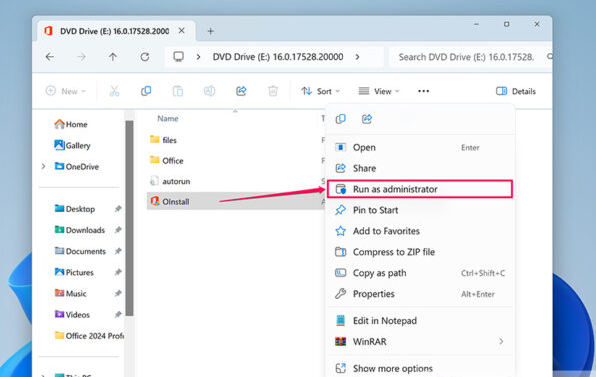The image size is (596, 377).
Task: Click the Share icon atop context menu
Action: pos(367,119)
